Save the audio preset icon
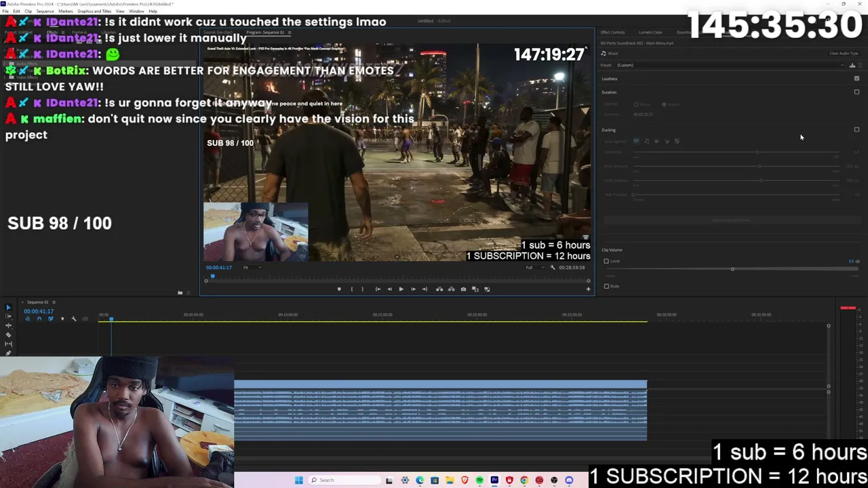Viewport: 868px width, 488px height. 852,65
